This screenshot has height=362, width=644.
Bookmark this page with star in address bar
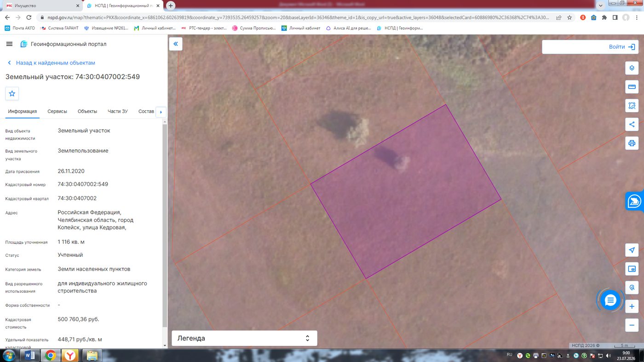pyautogui.click(x=569, y=17)
